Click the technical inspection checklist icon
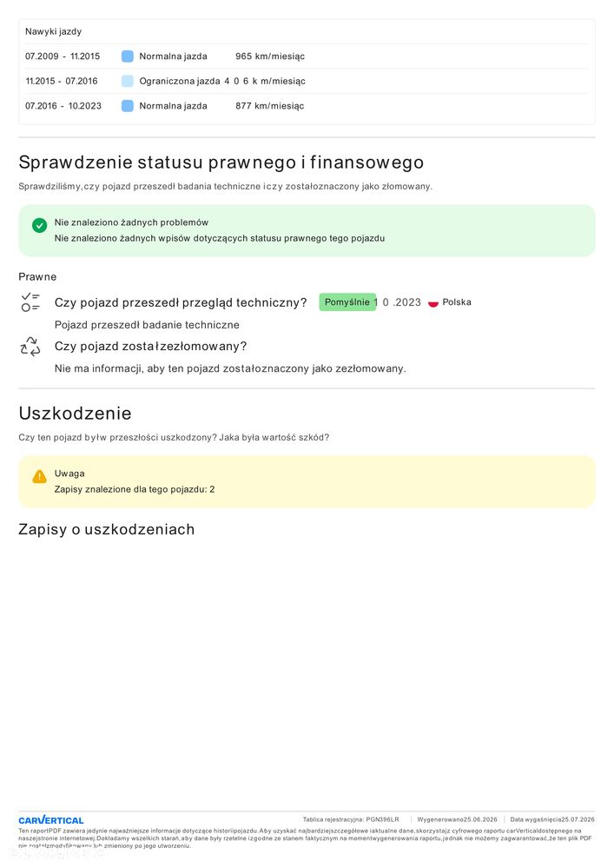 [30, 302]
